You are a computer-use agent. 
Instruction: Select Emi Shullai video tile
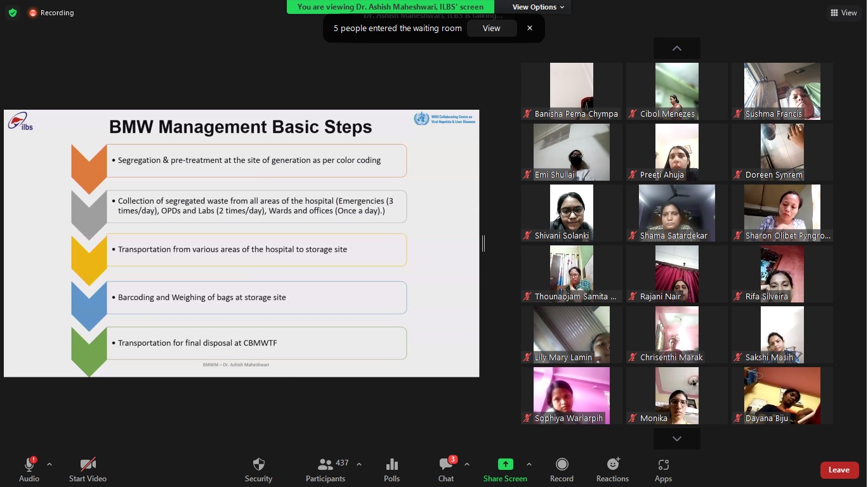572,152
